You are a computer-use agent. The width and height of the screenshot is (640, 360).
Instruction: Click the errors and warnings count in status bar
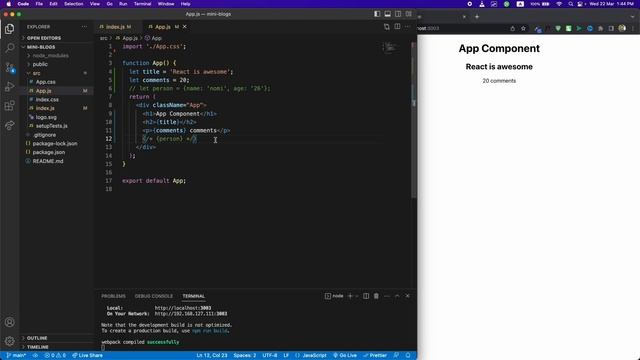click(55, 356)
